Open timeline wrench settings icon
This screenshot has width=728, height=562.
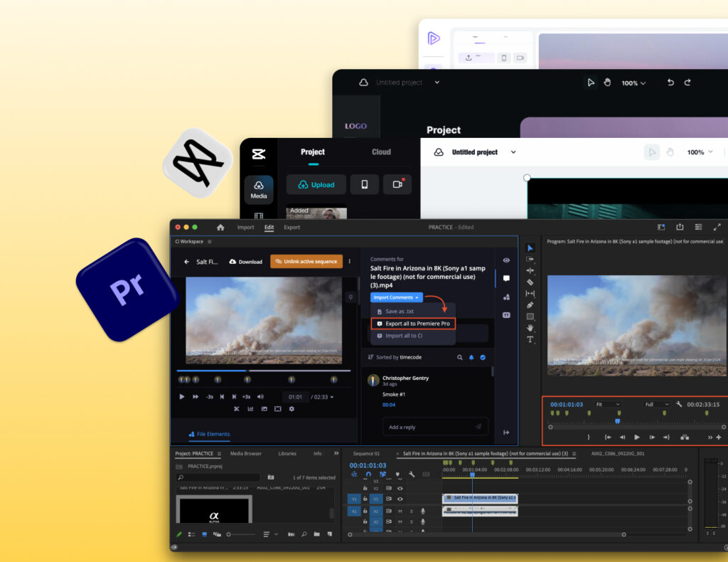pyautogui.click(x=412, y=474)
